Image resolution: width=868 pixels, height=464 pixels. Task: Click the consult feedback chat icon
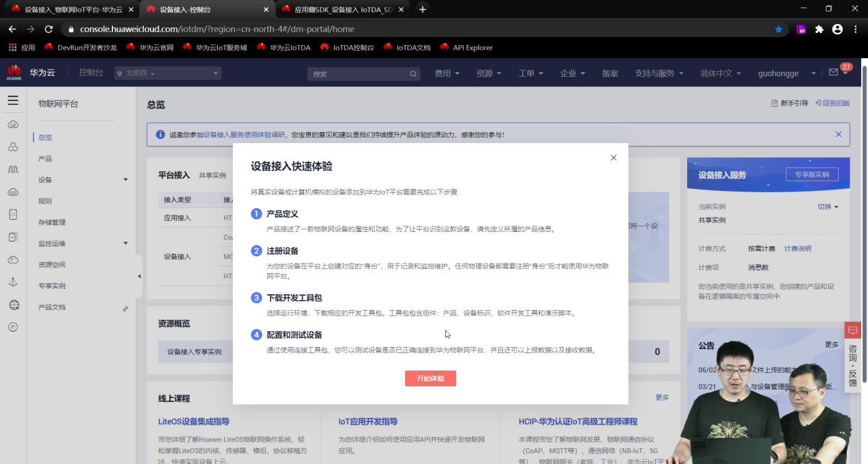(853, 330)
